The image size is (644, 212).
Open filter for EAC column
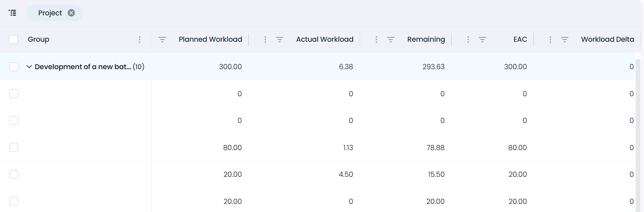click(482, 40)
